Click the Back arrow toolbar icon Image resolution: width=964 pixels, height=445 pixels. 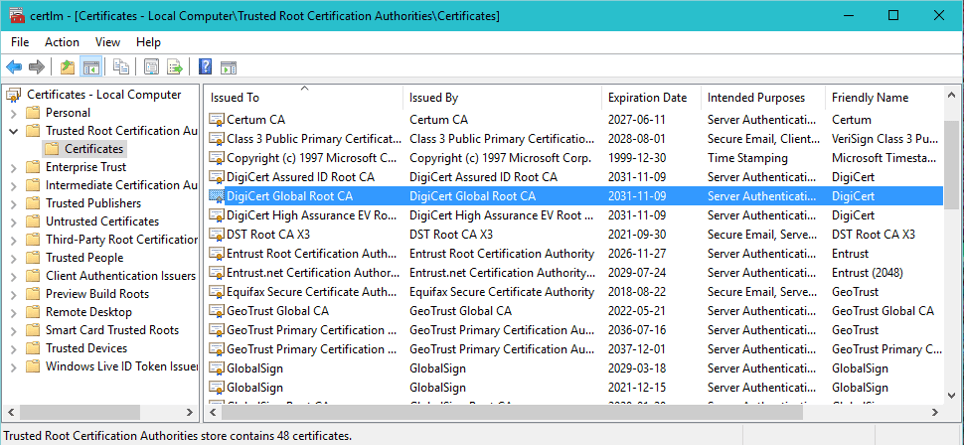[14, 67]
